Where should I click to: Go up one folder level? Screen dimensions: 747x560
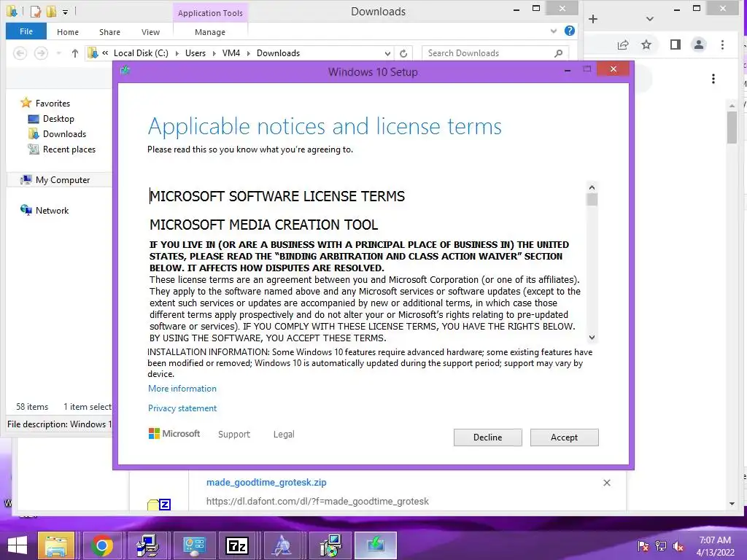click(x=75, y=53)
